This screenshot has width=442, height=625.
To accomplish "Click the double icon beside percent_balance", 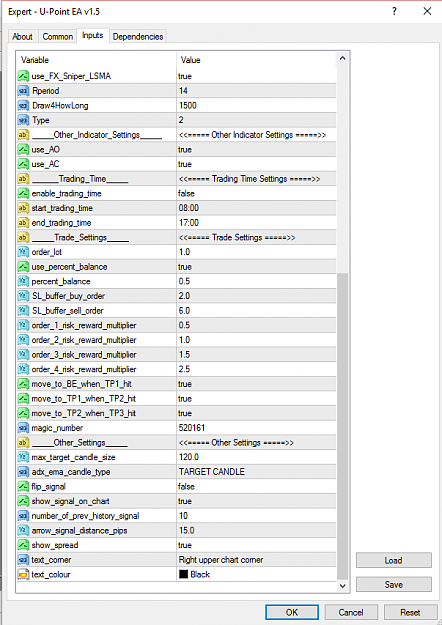I will [24, 281].
